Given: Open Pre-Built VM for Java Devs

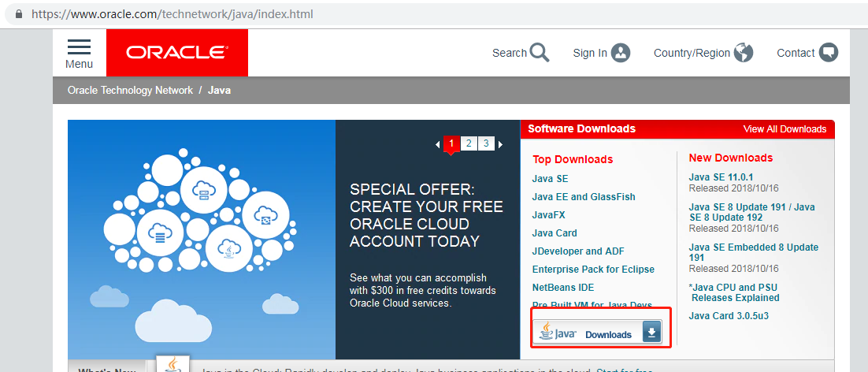Looking at the screenshot, I should point(592,305).
